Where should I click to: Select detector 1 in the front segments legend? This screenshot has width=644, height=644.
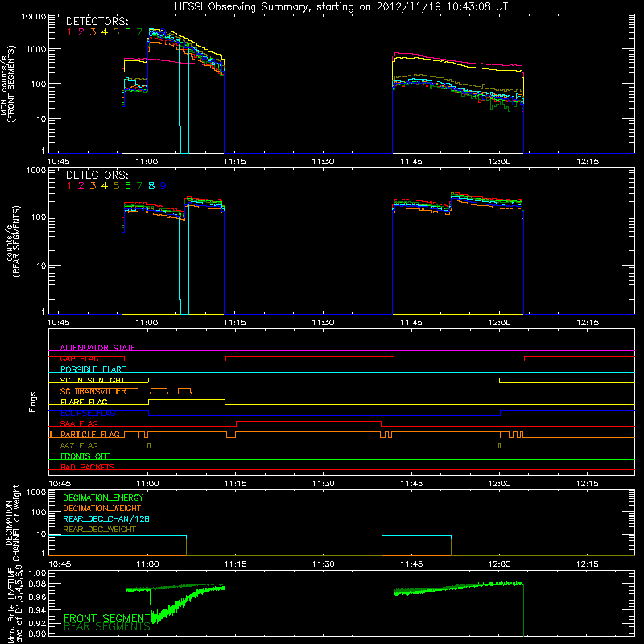[69, 32]
